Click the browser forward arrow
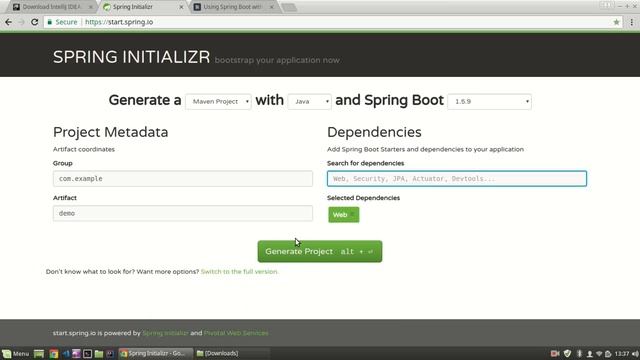This screenshot has height=360, width=640. tap(21, 22)
